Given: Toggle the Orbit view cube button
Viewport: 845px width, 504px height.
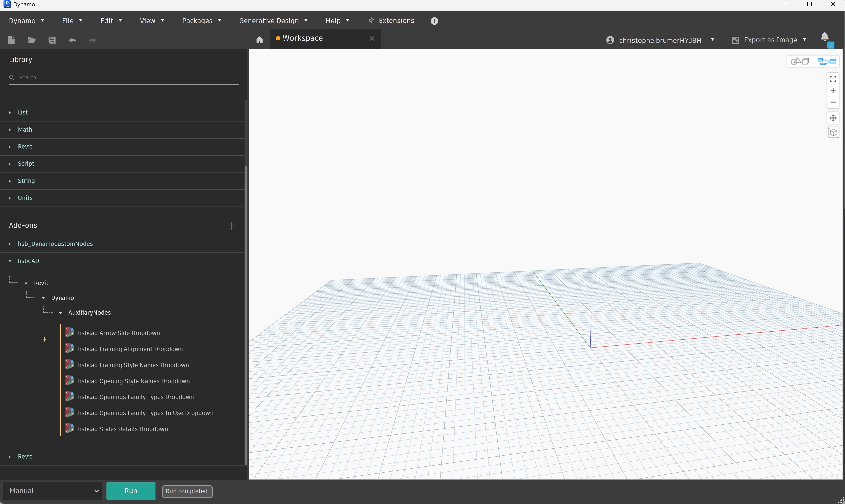Looking at the screenshot, I should tap(833, 133).
